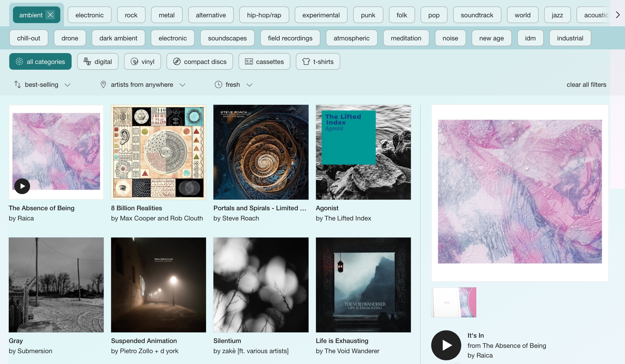
Task: Filter by cassettes format
Action: pos(264,61)
